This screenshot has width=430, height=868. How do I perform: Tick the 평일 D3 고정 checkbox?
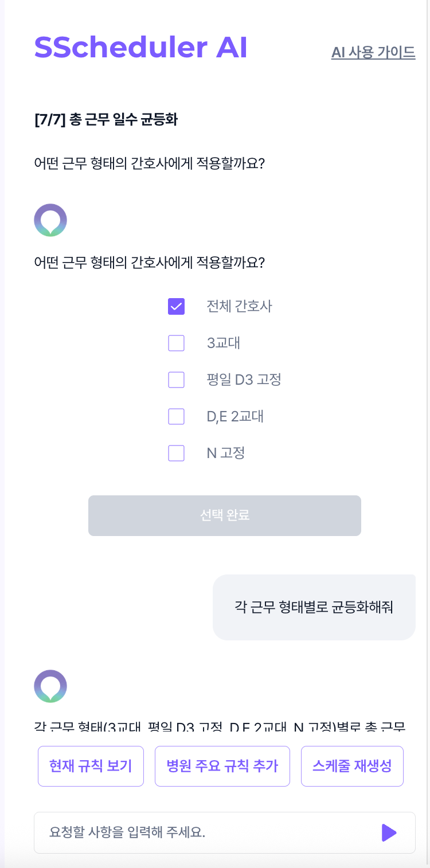176,380
